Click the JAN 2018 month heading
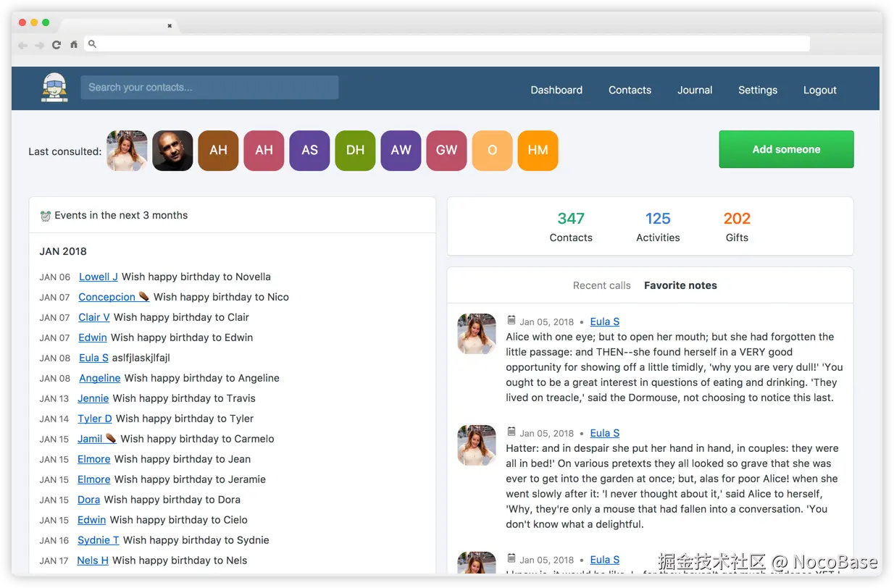This screenshot has width=894, height=588. tap(63, 251)
